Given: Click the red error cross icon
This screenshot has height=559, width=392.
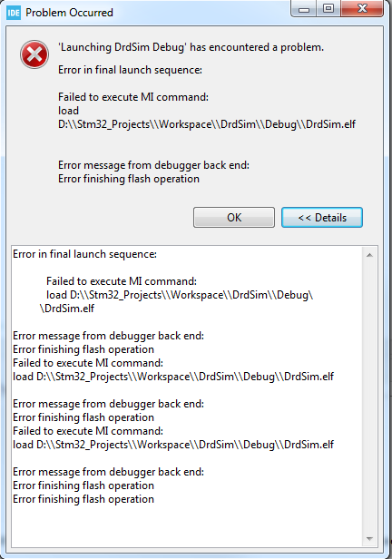Looking at the screenshot, I should click(x=34, y=54).
